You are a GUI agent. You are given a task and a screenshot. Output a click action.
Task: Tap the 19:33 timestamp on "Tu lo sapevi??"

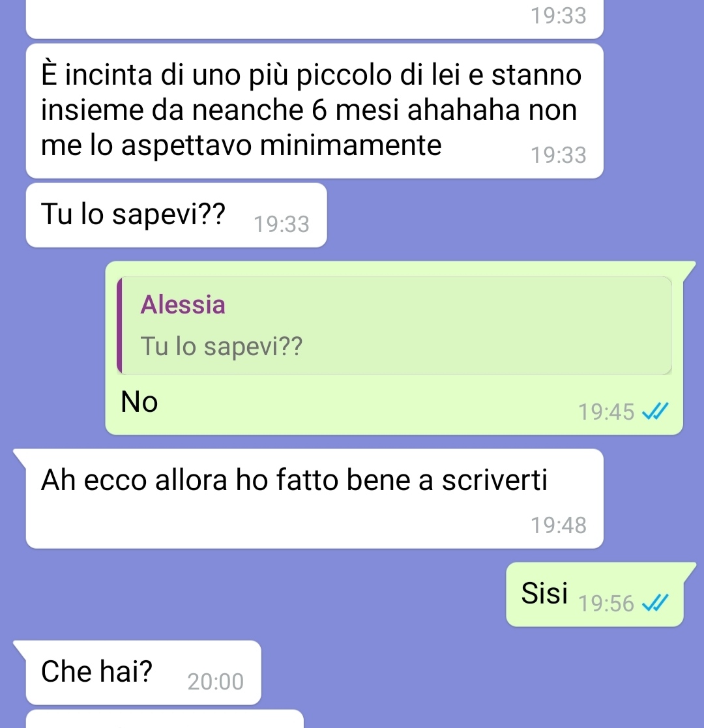tap(282, 224)
